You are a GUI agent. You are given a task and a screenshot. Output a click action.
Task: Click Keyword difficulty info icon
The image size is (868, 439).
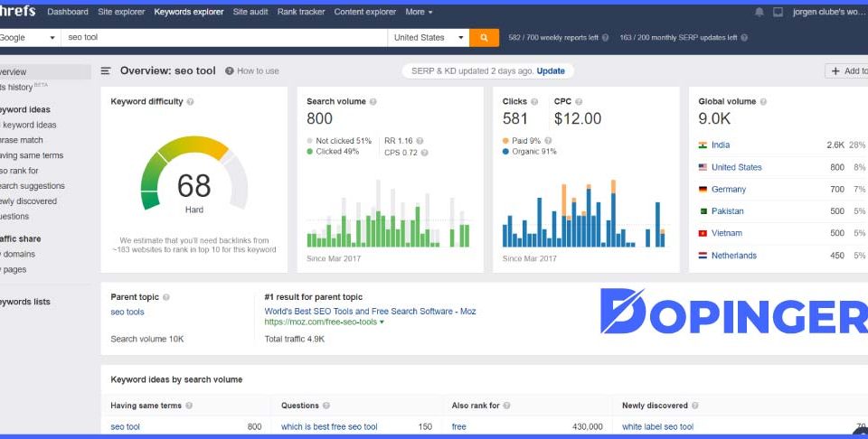[x=191, y=102]
